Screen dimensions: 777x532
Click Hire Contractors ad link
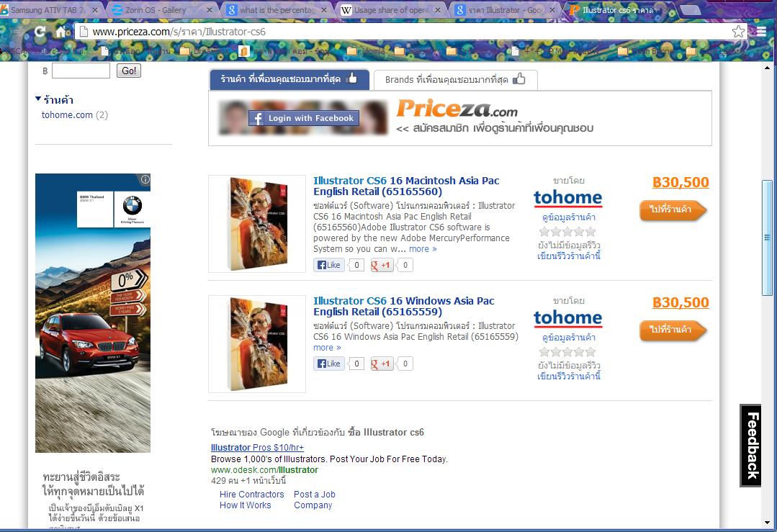pos(252,495)
